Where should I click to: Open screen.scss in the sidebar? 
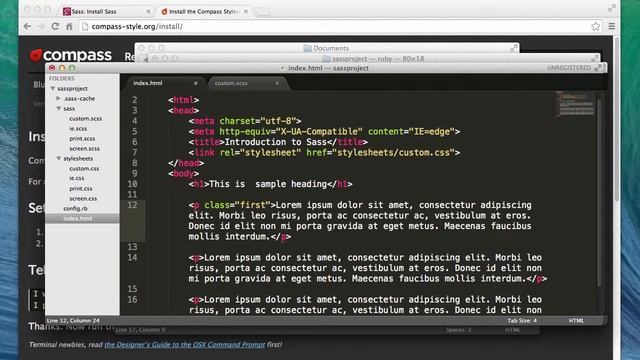[84, 149]
